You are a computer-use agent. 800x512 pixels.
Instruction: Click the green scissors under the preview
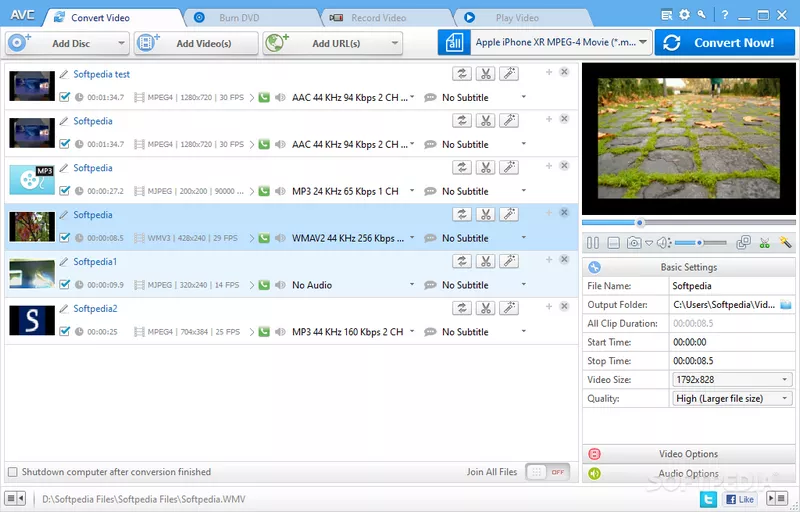(x=764, y=243)
